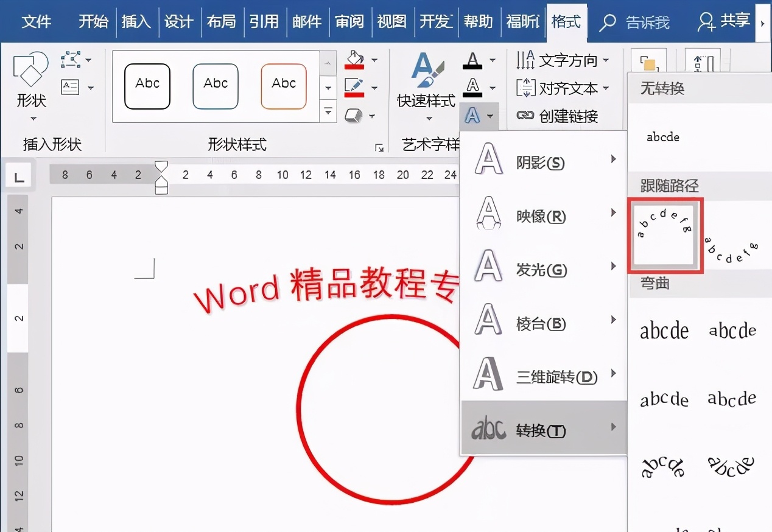Choose the arch-down follow path transform
The height and width of the screenshot is (532, 772).
pos(732,250)
